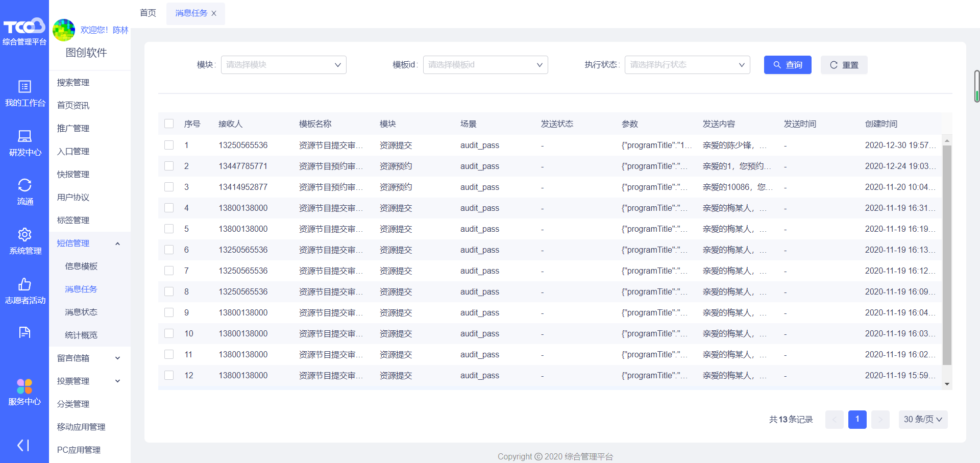Collapse the 短信管理 menu group
This screenshot has width=980, height=463.
pos(90,243)
